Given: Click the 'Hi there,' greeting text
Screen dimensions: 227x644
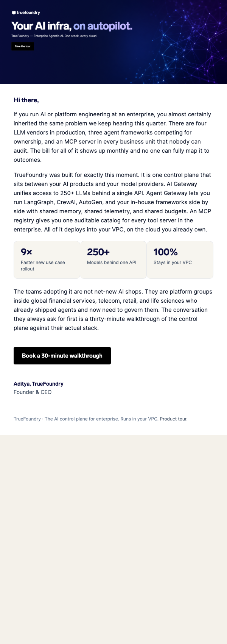Looking at the screenshot, I should 26,100.
